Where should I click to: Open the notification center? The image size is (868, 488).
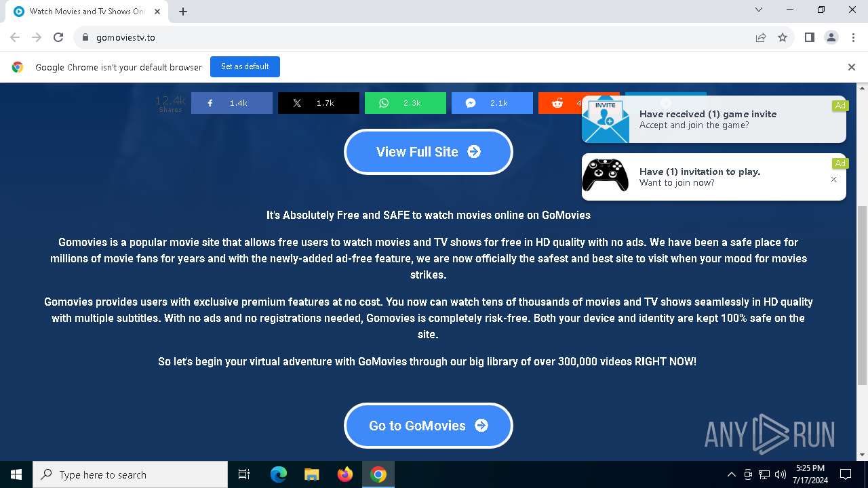(x=846, y=474)
